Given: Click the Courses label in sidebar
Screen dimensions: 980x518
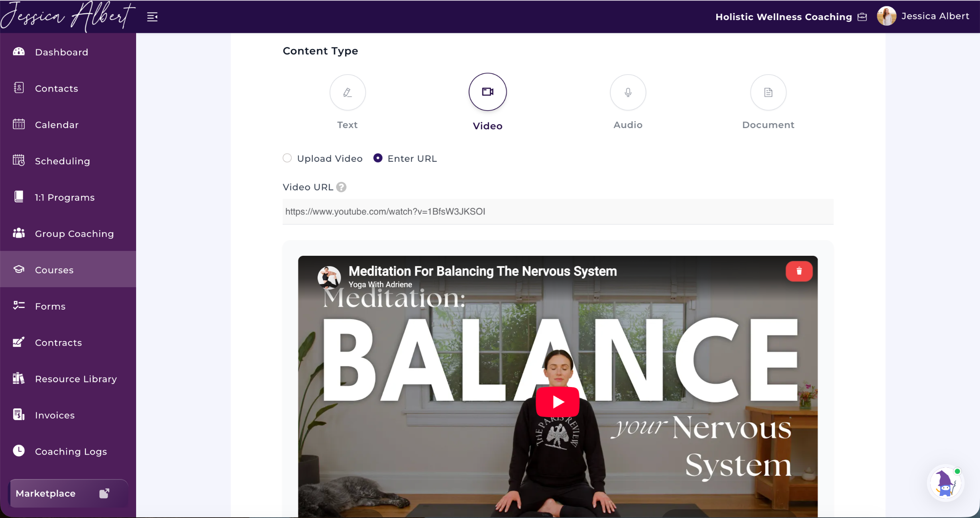Looking at the screenshot, I should [x=54, y=270].
